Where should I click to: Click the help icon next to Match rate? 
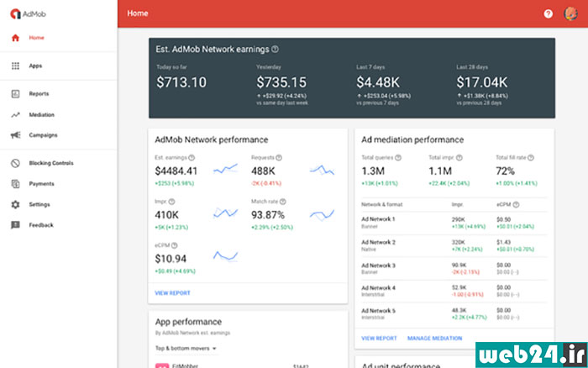283,202
